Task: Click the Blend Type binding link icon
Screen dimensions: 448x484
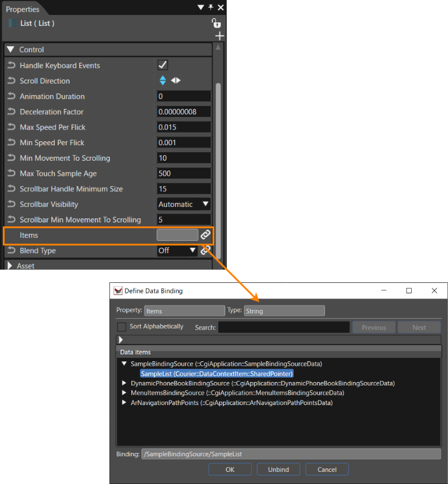Action: (x=206, y=250)
